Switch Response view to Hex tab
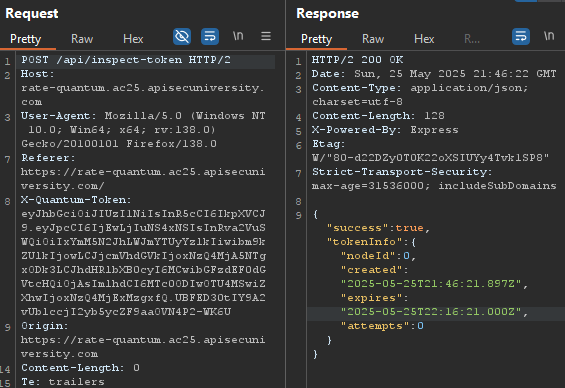This screenshot has height=388, width=565. pos(424,39)
